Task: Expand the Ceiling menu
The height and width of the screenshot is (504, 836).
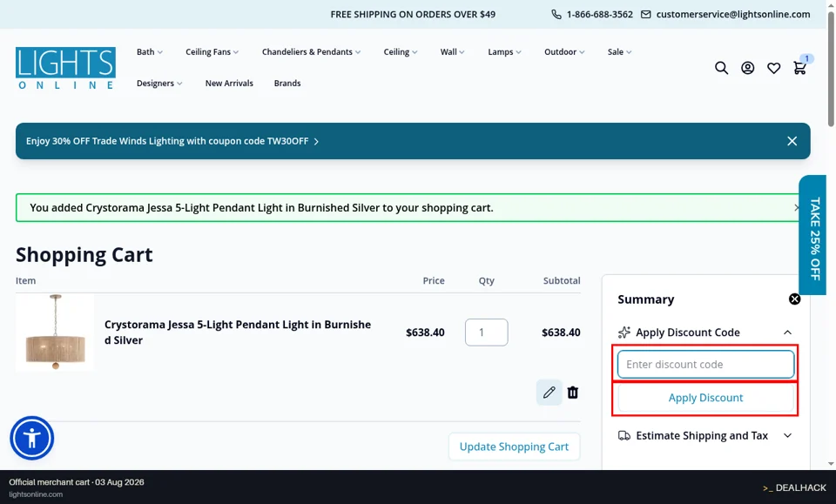Action: tap(401, 51)
